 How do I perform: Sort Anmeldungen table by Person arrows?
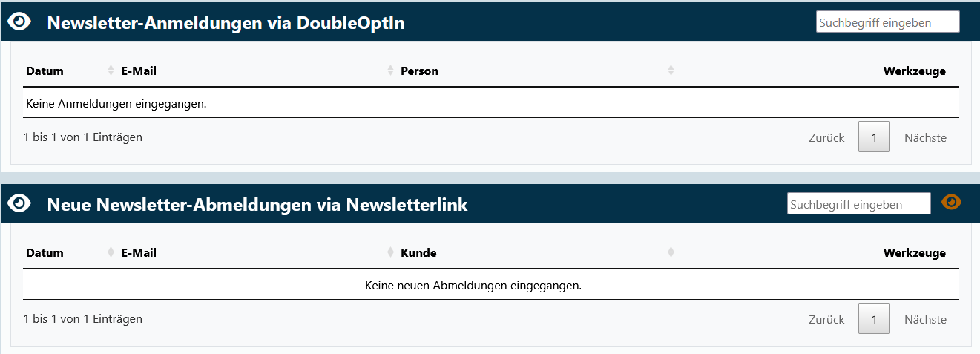(671, 71)
